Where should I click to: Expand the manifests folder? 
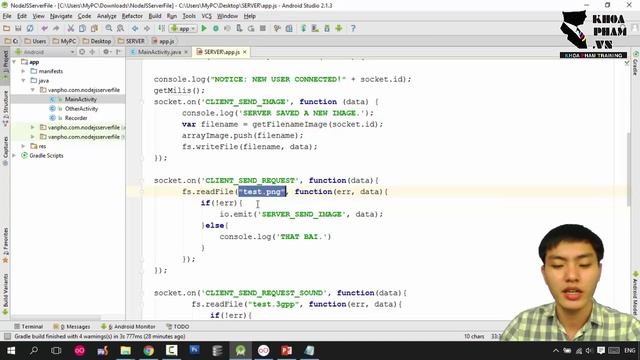coord(24,71)
